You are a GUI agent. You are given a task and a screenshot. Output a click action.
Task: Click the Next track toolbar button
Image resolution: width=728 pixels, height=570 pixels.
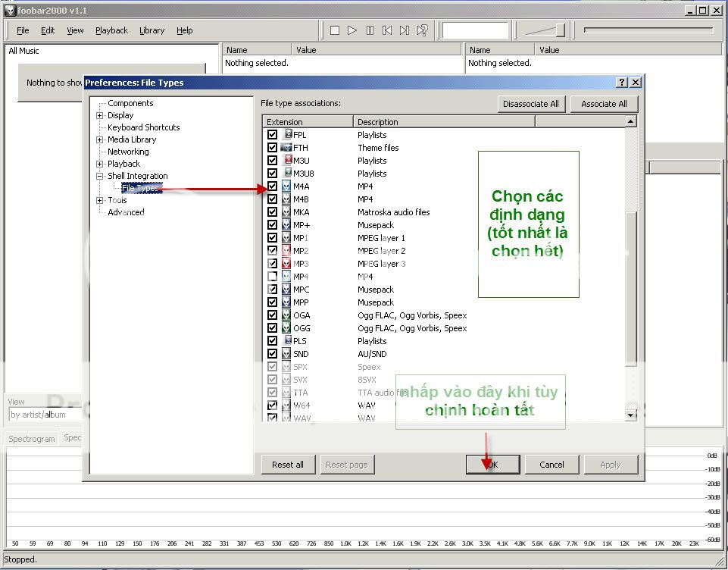click(x=405, y=30)
